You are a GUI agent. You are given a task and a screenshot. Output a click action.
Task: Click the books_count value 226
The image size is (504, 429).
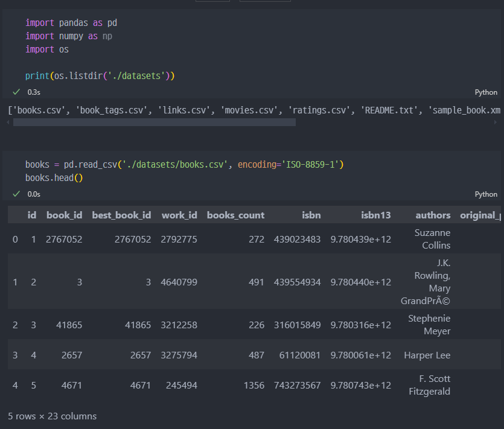[257, 325]
